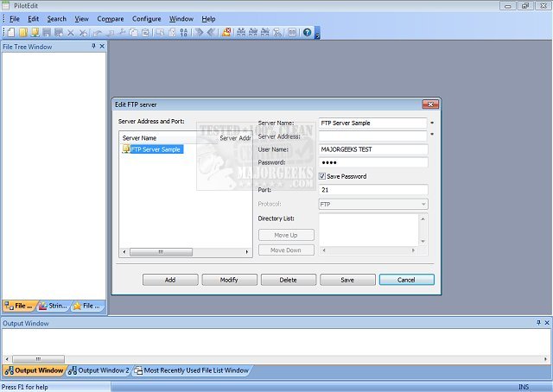Viewport: 553px width, 392px height.
Task: Open help via blue question mark icon
Action: coord(307,33)
